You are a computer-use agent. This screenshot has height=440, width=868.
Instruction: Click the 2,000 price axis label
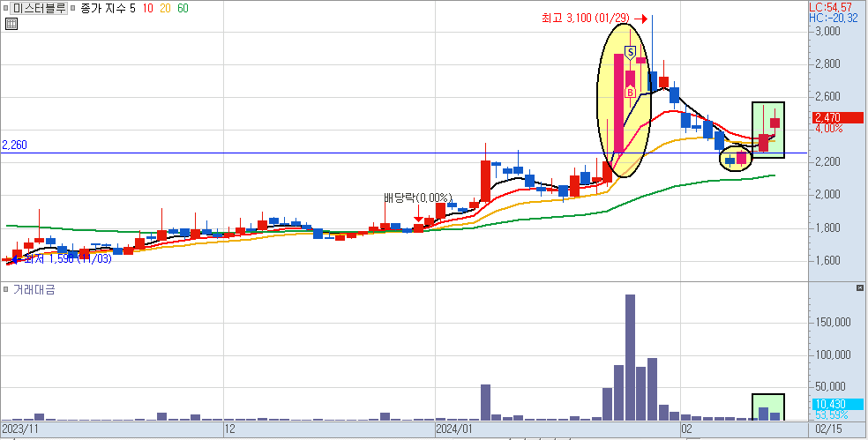(827, 195)
